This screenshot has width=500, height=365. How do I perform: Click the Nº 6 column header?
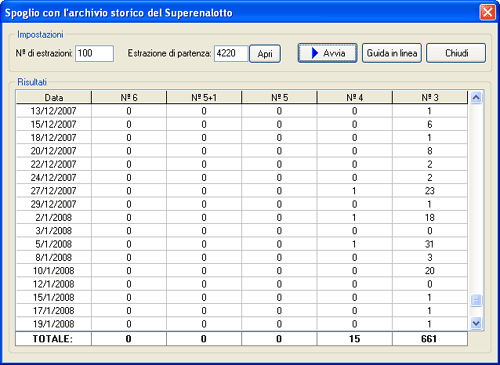[x=129, y=97]
